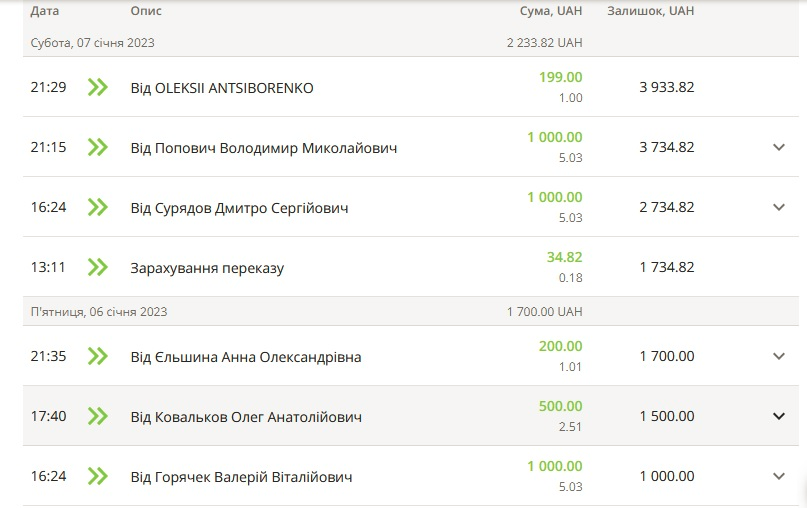807x508 pixels.
Task: Expand details of Єльшина Анна Олександрівна payment
Action: coord(779,356)
